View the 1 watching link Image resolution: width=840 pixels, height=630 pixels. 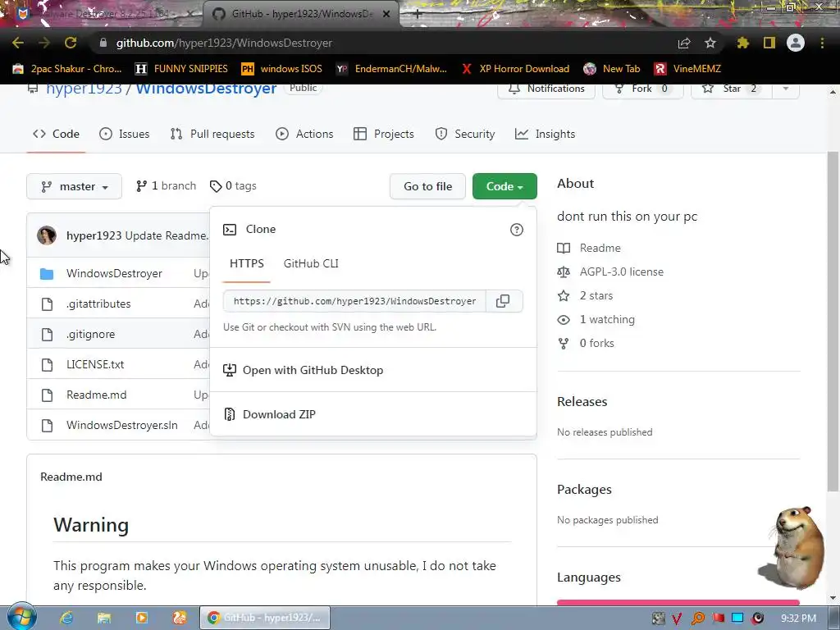pos(607,319)
